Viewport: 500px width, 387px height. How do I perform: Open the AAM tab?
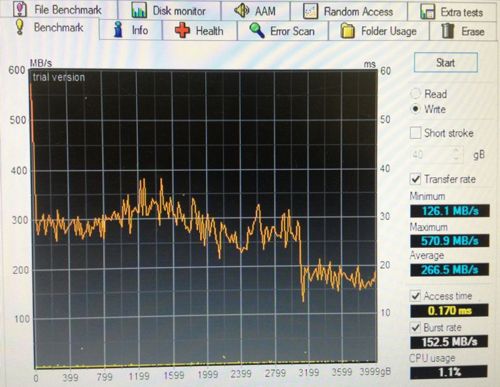(x=256, y=11)
